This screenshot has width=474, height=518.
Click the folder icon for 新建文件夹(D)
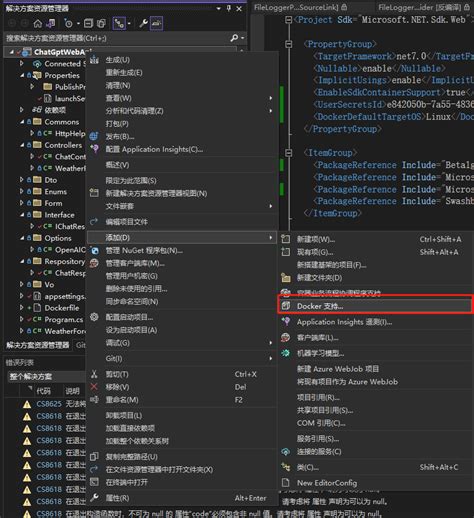(x=286, y=277)
